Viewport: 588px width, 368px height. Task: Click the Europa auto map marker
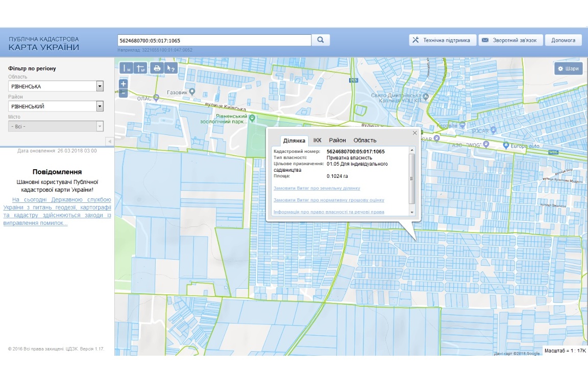505,145
